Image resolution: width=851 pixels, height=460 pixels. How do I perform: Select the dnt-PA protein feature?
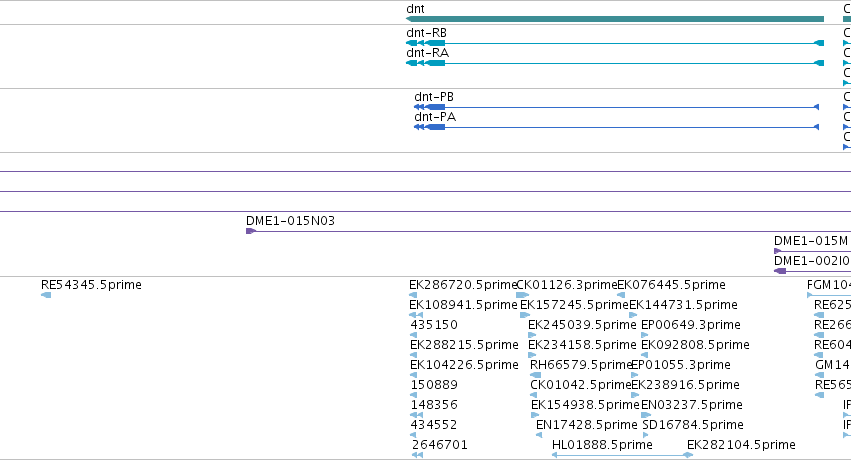coord(616,127)
